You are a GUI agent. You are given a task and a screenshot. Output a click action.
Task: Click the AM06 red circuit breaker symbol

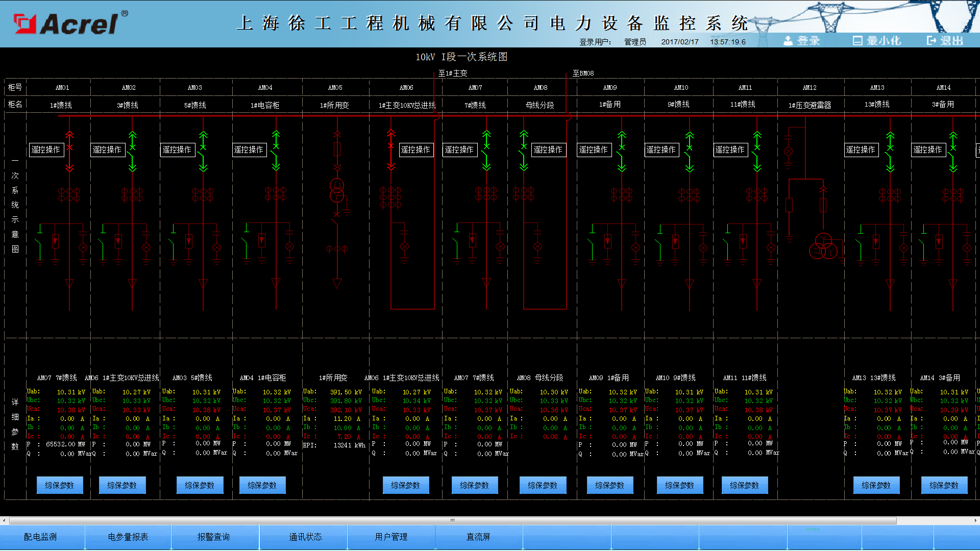tap(391, 149)
